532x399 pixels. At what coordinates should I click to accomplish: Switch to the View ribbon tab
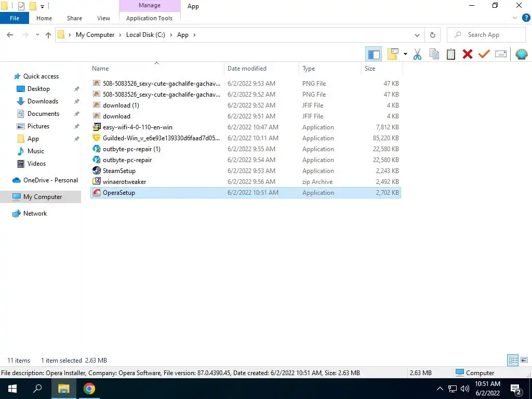[x=103, y=18]
